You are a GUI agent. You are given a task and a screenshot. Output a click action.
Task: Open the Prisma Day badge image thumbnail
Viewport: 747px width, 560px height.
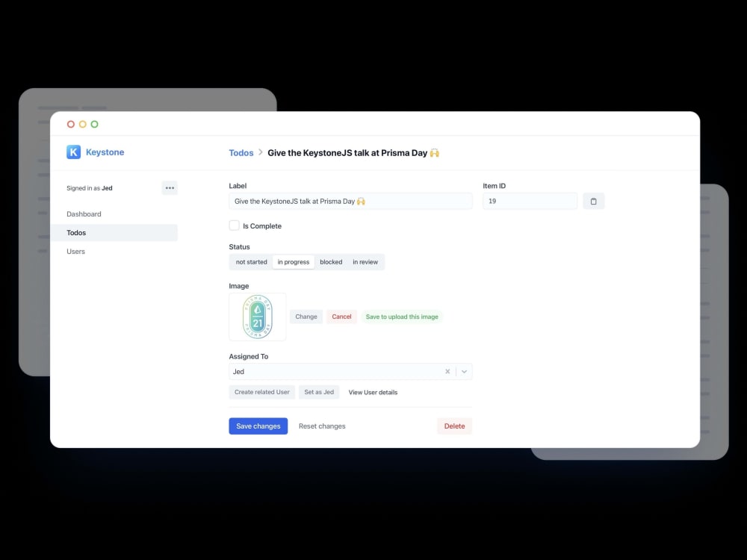click(x=257, y=317)
